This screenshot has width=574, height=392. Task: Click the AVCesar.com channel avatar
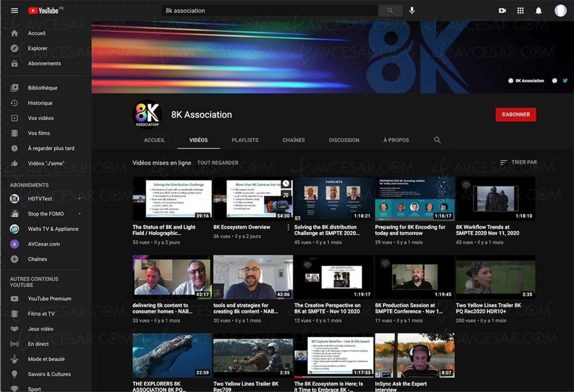[14, 244]
